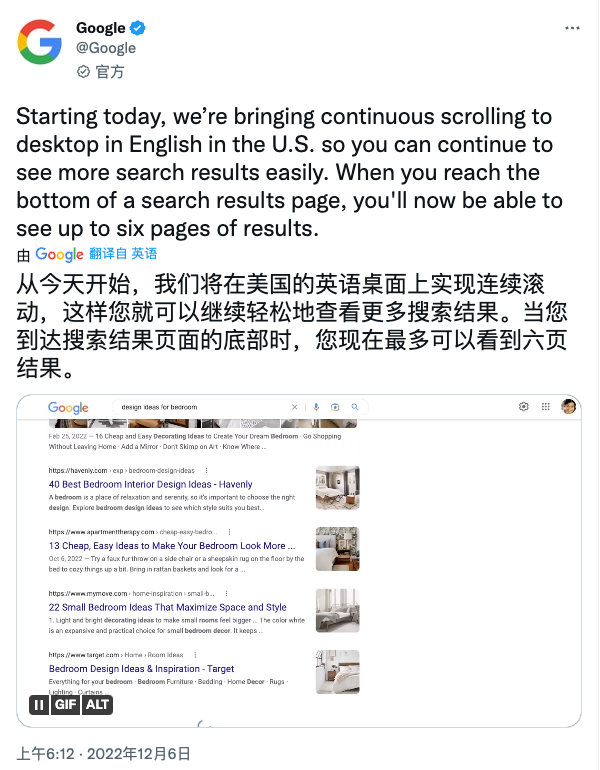
Task: Open the 40 Best Bedroom Interior Design Ideas result
Action: [x=151, y=484]
